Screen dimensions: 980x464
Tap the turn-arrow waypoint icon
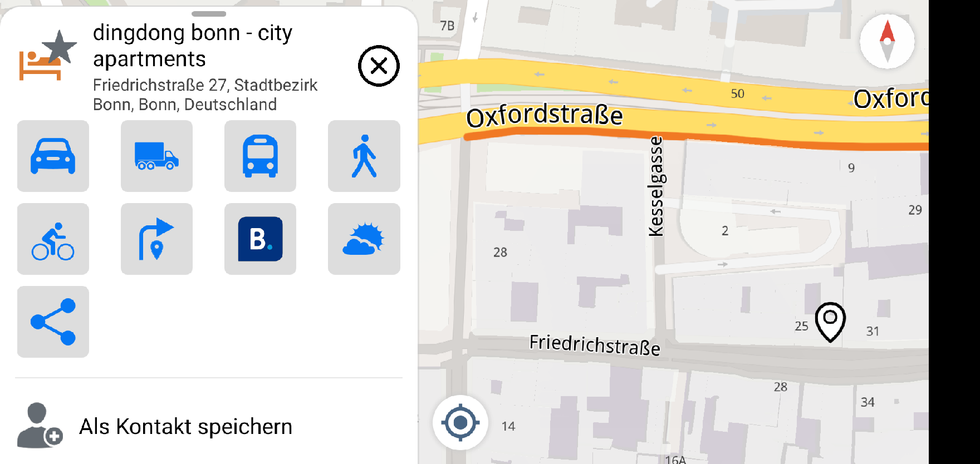coord(156,239)
